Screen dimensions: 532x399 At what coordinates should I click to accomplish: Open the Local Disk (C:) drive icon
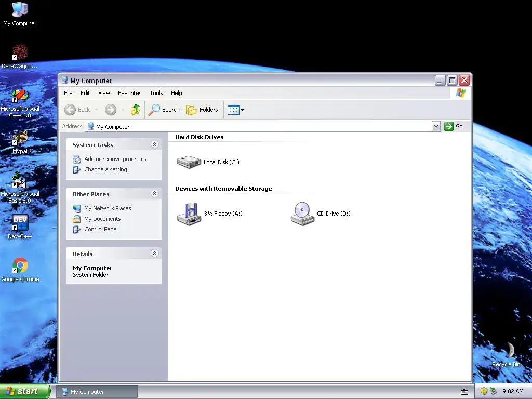tap(189, 162)
